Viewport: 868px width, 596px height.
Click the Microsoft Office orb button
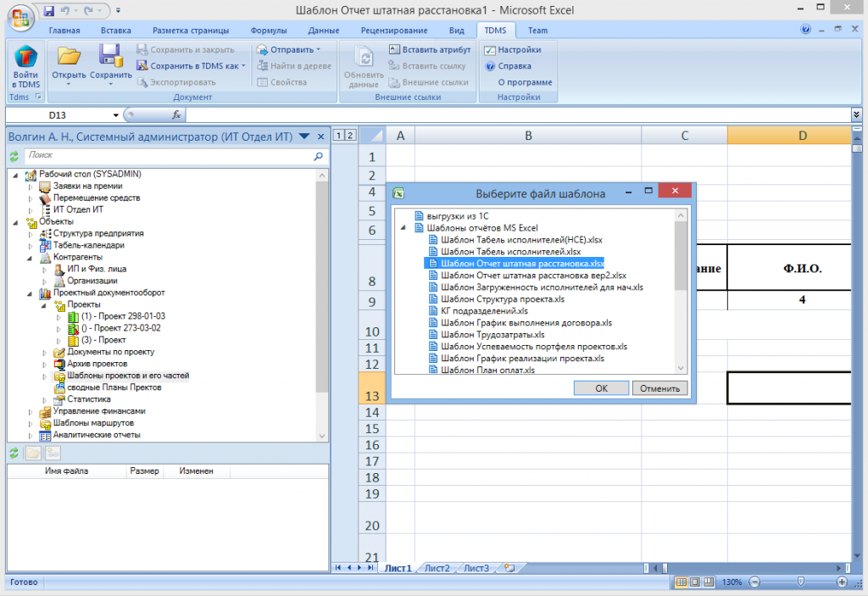point(20,17)
